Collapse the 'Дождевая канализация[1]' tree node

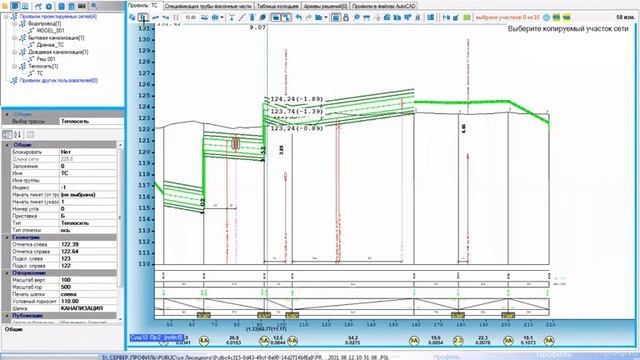coord(14,52)
